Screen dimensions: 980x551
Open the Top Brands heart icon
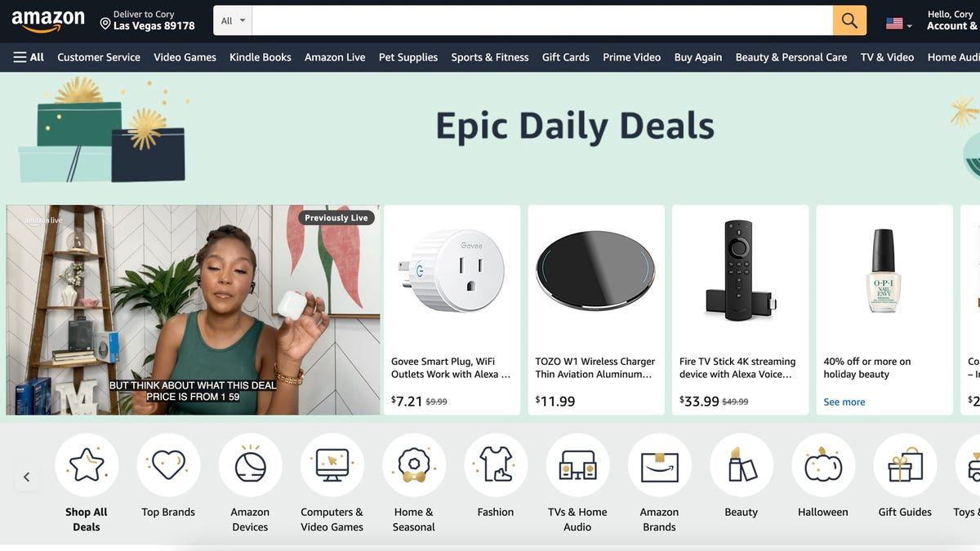[168, 465]
